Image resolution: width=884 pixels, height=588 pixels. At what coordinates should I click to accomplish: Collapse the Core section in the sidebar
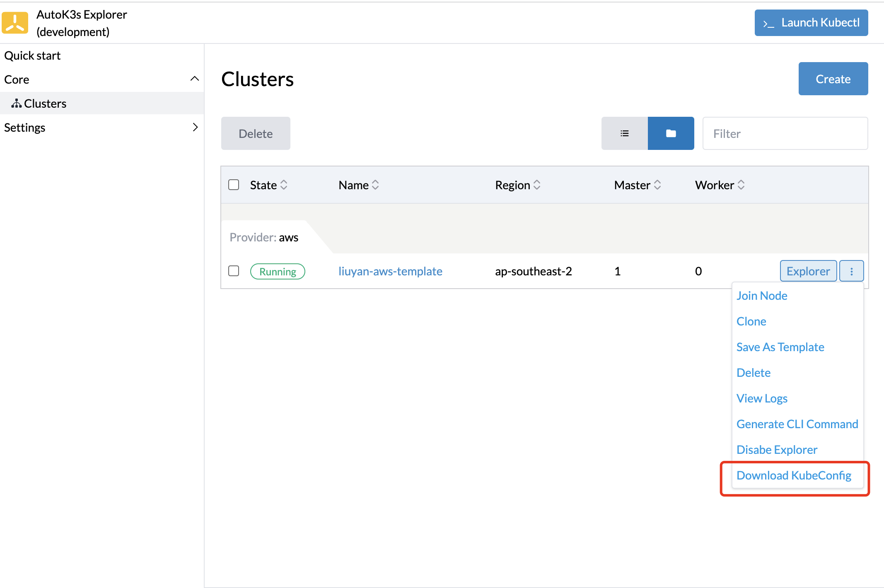tap(195, 79)
